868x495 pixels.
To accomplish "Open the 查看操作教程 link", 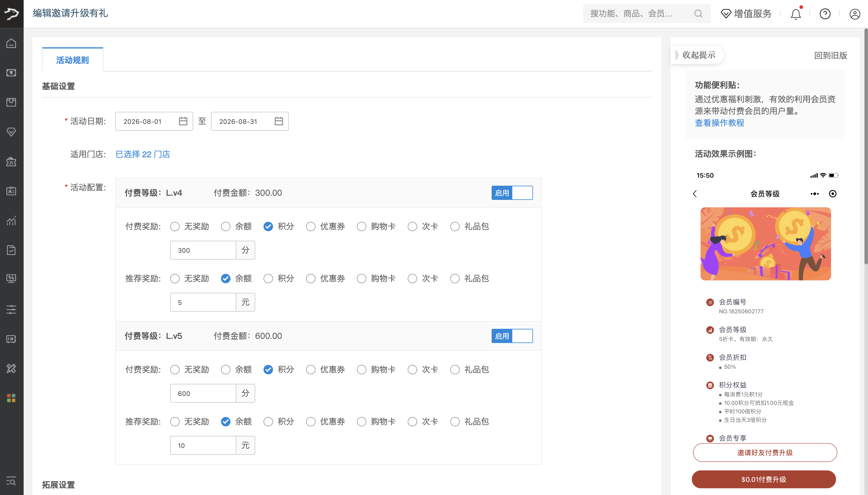I will coord(720,123).
